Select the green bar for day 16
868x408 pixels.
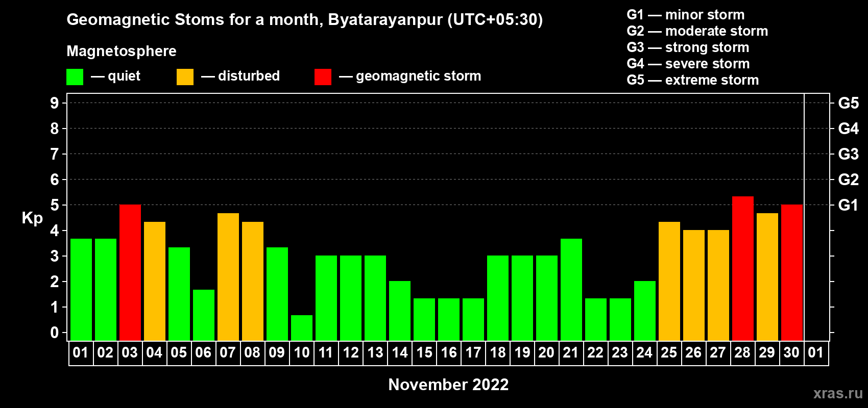tap(449, 320)
